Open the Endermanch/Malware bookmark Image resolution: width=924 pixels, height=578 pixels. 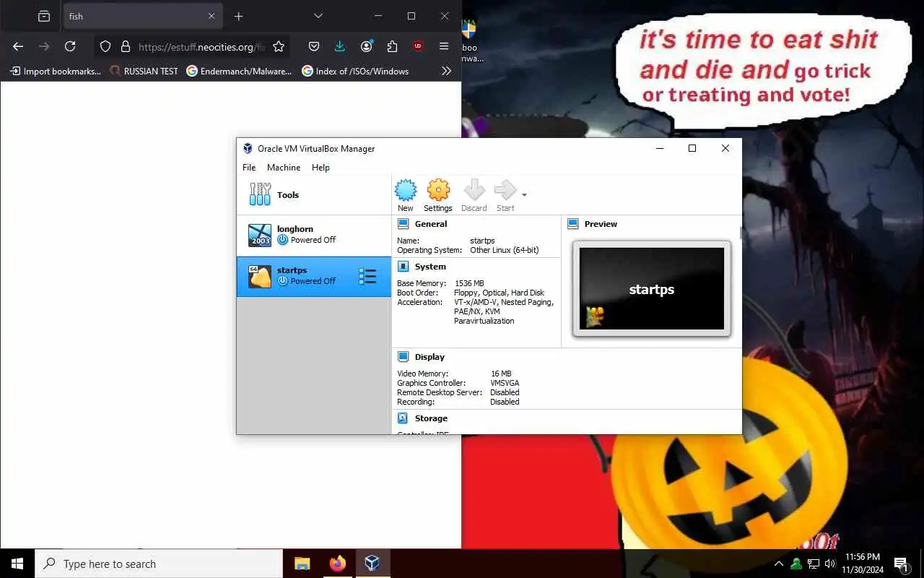239,71
